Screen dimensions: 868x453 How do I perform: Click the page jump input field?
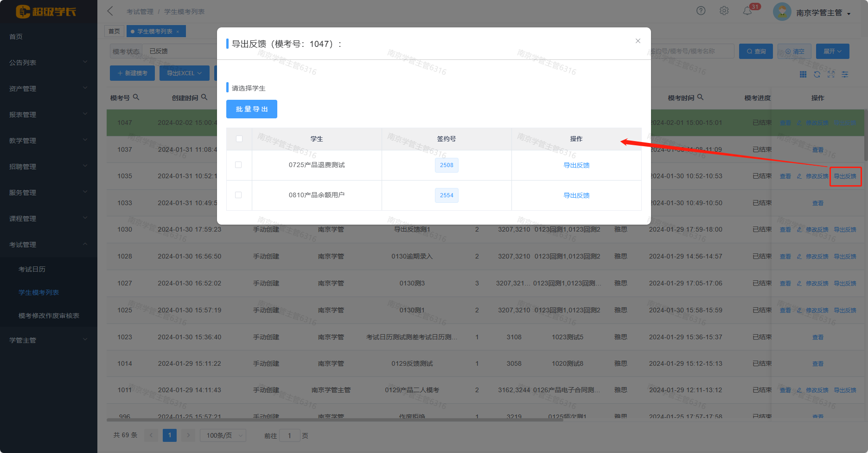[x=290, y=435]
